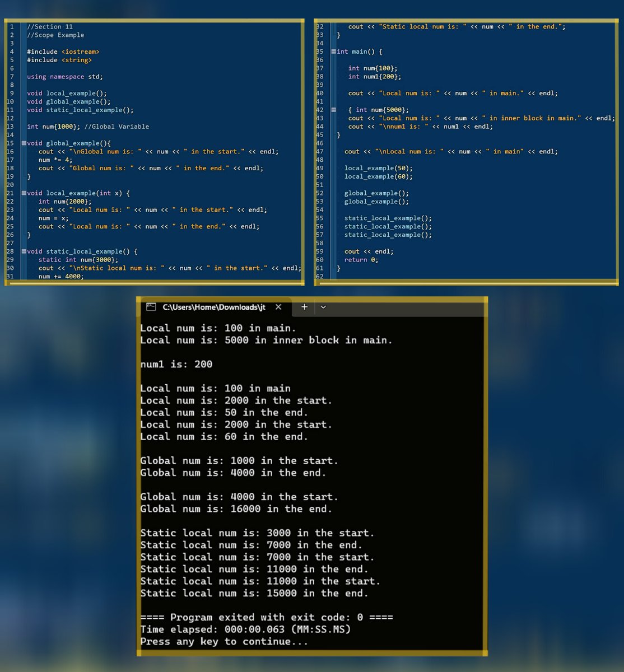Screen dimensions: 624x672
Task: Click line number 13 in the left editor gutter
Action: (x=10, y=127)
